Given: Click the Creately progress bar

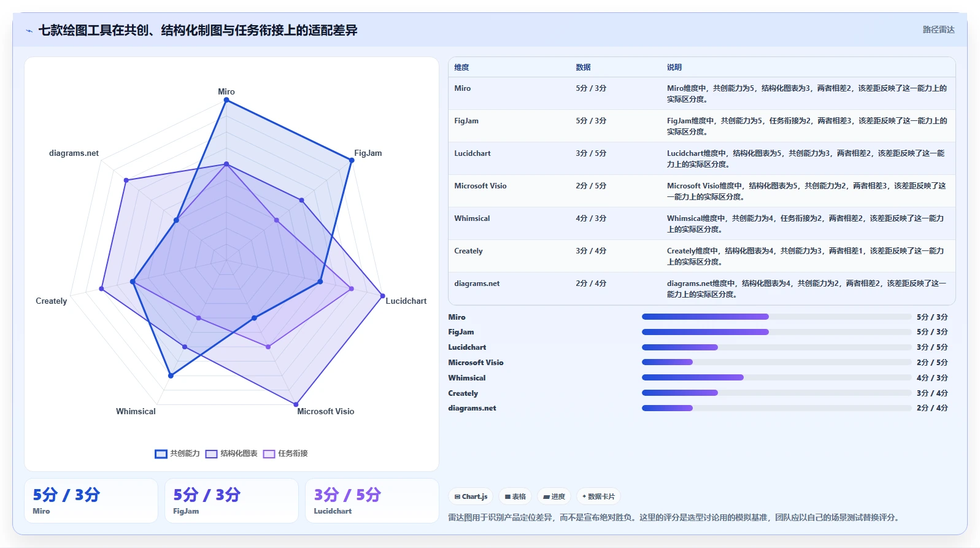Looking at the screenshot, I should coord(776,393).
